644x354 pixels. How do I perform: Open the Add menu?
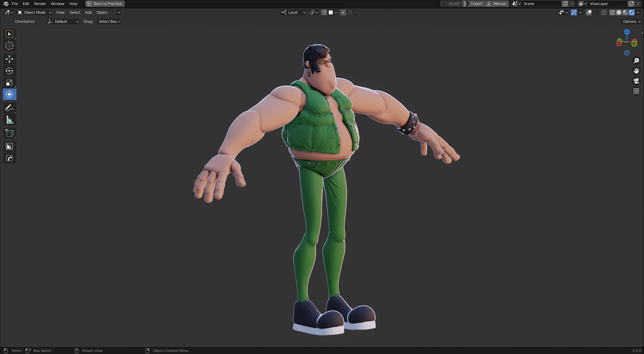88,12
